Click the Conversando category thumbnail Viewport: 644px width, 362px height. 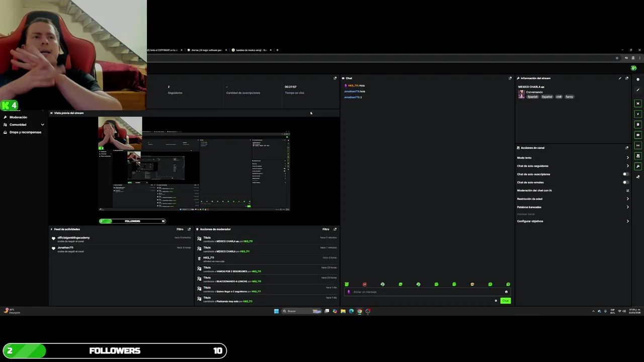click(521, 95)
